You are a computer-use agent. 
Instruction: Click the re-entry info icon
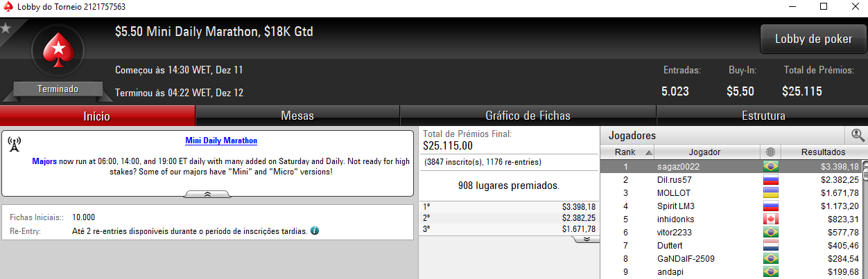tap(315, 231)
